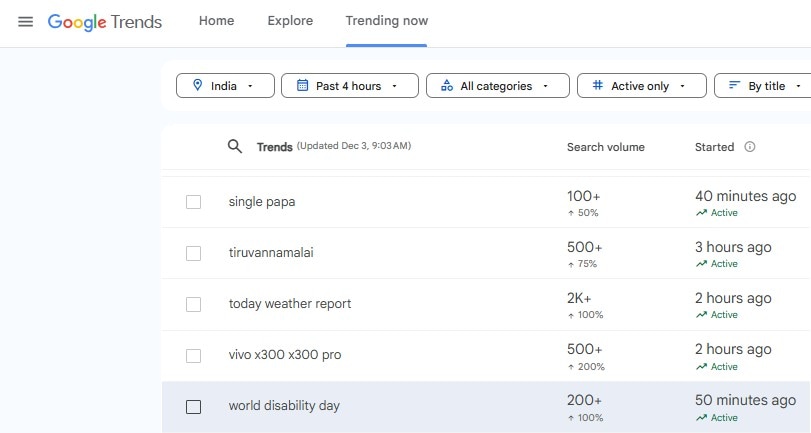This screenshot has height=433, width=811.
Task: Open the Past 4 hours dropdown arrow
Action: click(394, 87)
